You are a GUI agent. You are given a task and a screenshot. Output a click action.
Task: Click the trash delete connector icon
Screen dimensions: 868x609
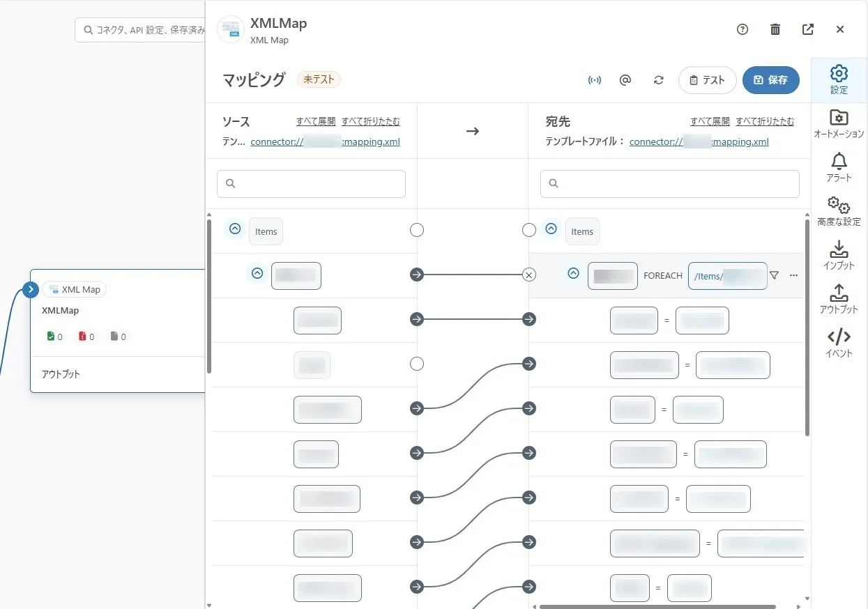coord(775,29)
